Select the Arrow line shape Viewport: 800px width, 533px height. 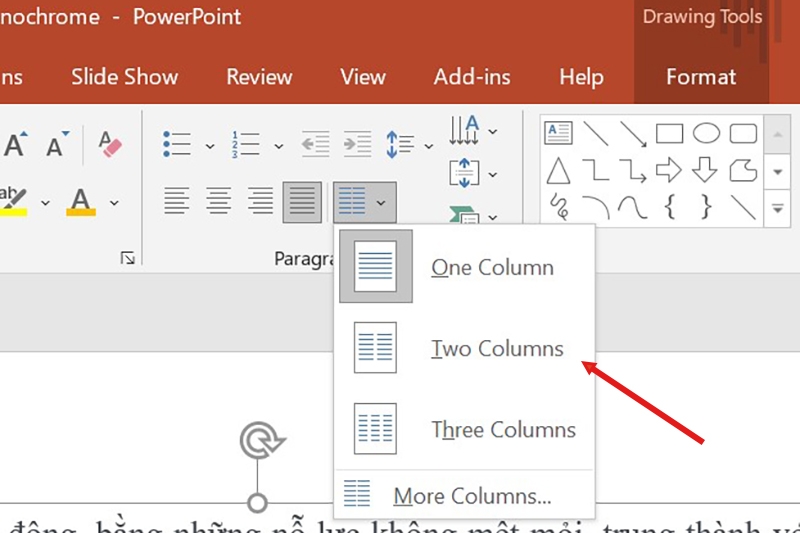click(633, 134)
